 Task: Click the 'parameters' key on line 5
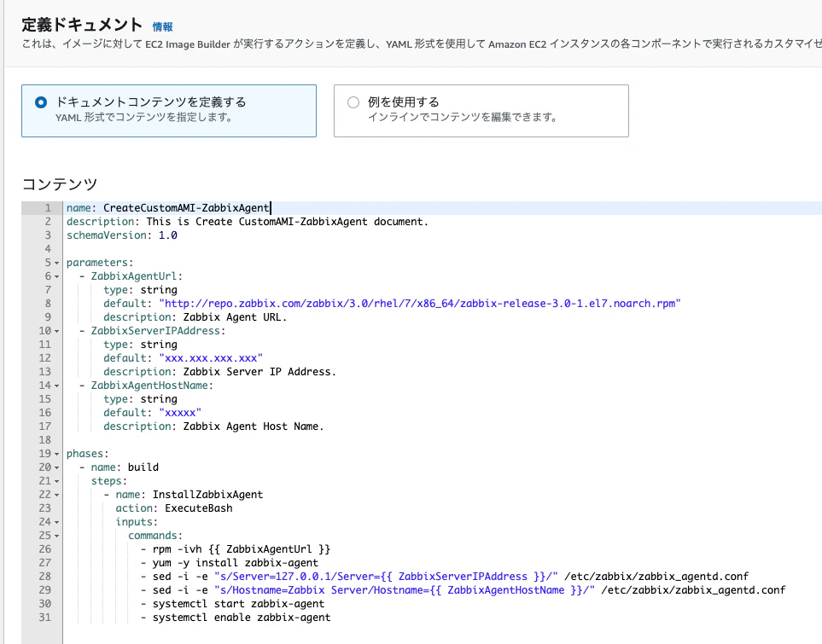point(97,263)
